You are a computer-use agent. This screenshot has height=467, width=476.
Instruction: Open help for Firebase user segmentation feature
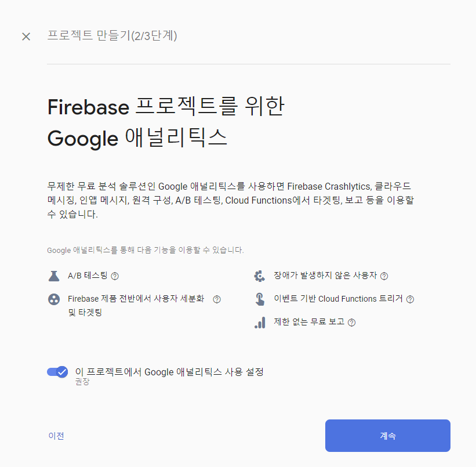[x=216, y=299]
